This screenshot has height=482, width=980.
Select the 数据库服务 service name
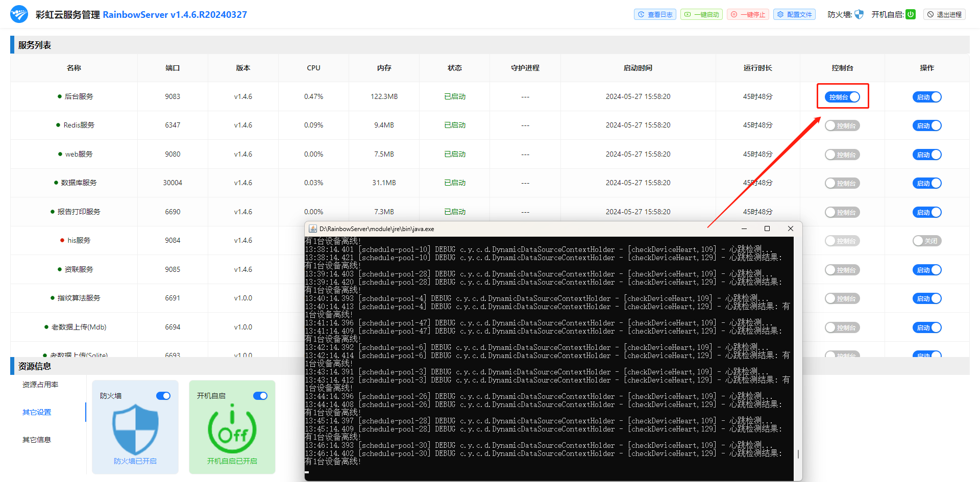click(x=79, y=183)
